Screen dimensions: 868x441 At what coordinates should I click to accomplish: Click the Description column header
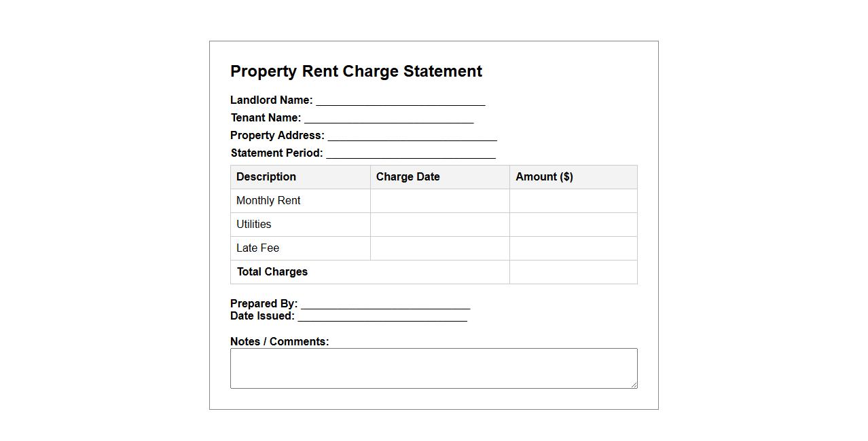pyautogui.click(x=266, y=177)
